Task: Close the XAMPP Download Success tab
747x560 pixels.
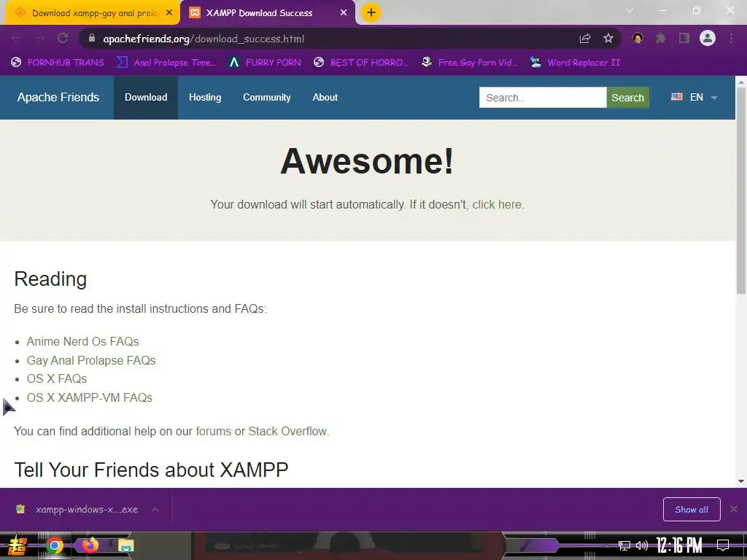Action: 344,13
